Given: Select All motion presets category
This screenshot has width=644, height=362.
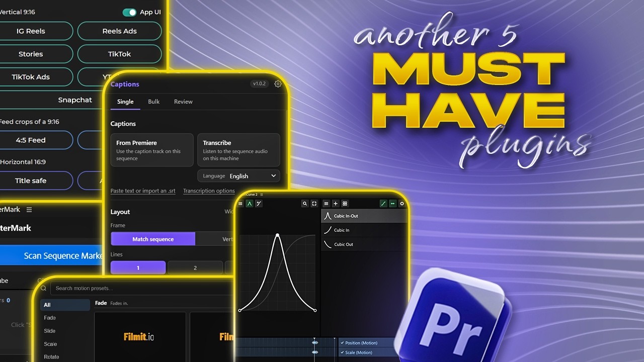Looking at the screenshot, I should coord(65,305).
